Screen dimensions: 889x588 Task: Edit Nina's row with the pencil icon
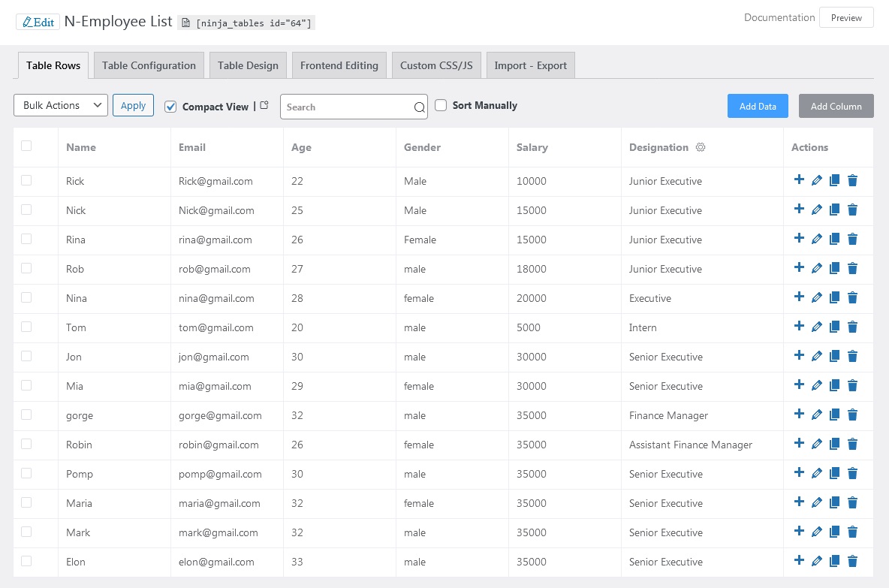coord(817,297)
